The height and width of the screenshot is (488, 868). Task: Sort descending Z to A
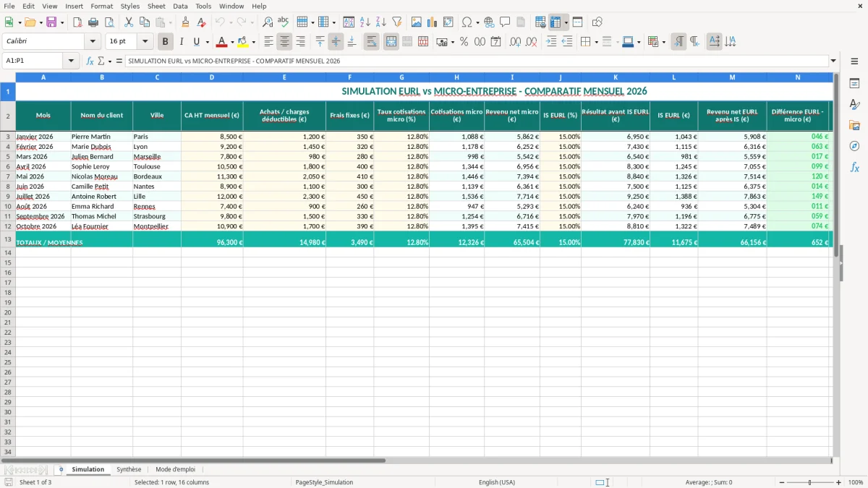click(x=380, y=22)
